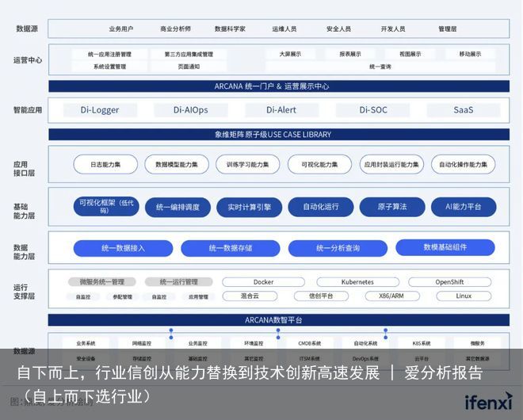Screen dimensions: 523x420
Task: Select 管理层 in the top row
Action: pos(448,29)
